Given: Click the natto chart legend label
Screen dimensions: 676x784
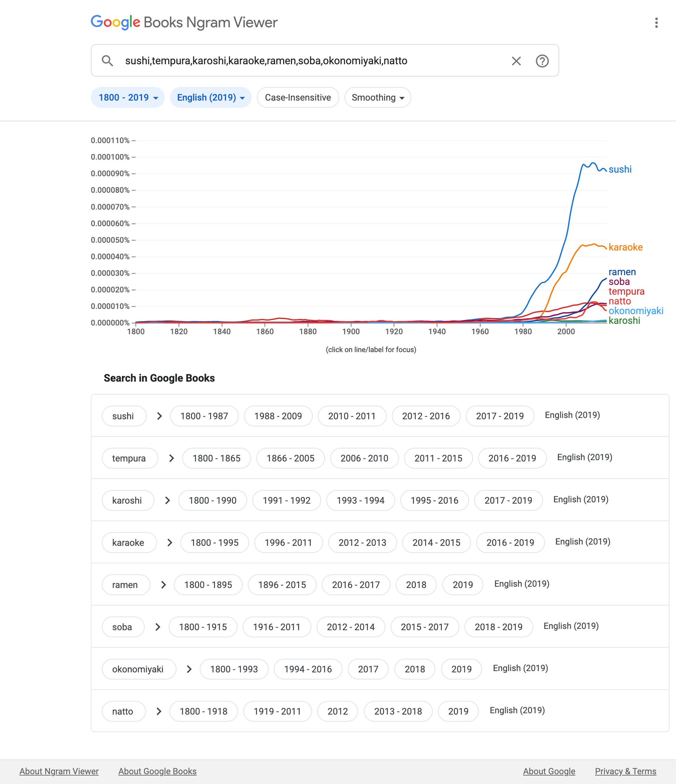Looking at the screenshot, I should coord(619,301).
